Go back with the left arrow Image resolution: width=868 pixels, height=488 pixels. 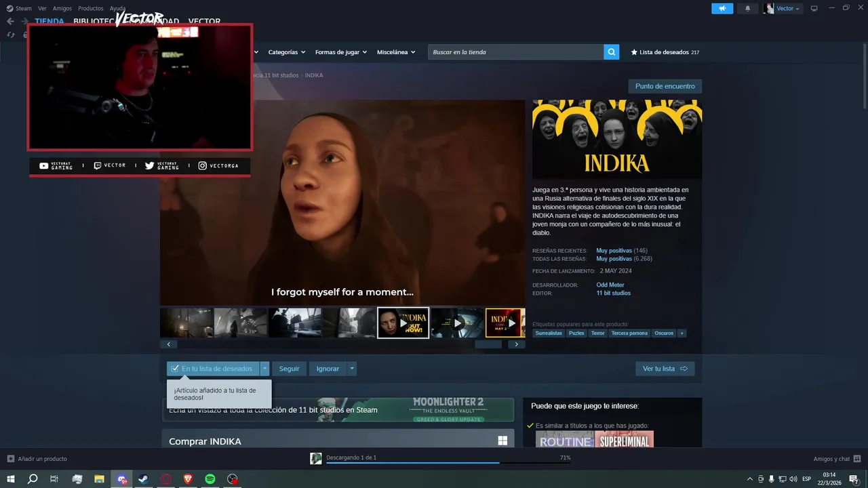[x=10, y=21]
